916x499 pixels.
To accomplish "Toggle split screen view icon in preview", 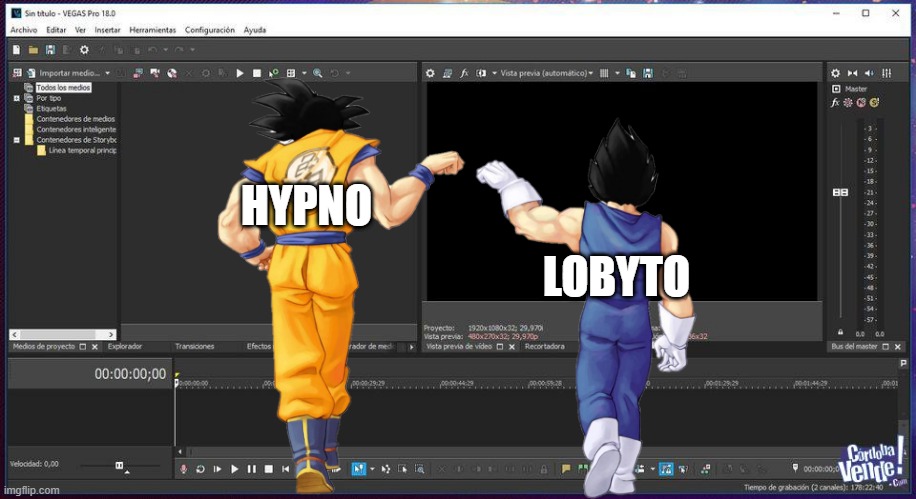I will pos(481,73).
